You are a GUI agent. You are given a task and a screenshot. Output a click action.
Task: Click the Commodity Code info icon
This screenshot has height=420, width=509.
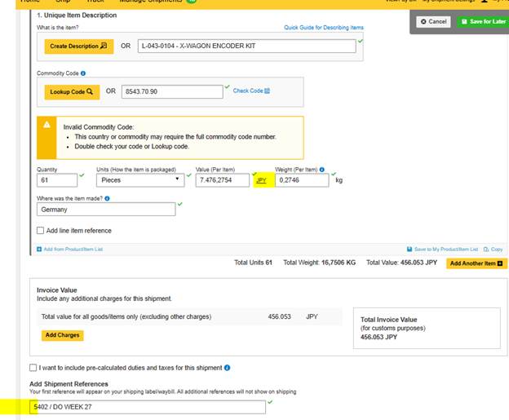pyautogui.click(x=83, y=73)
